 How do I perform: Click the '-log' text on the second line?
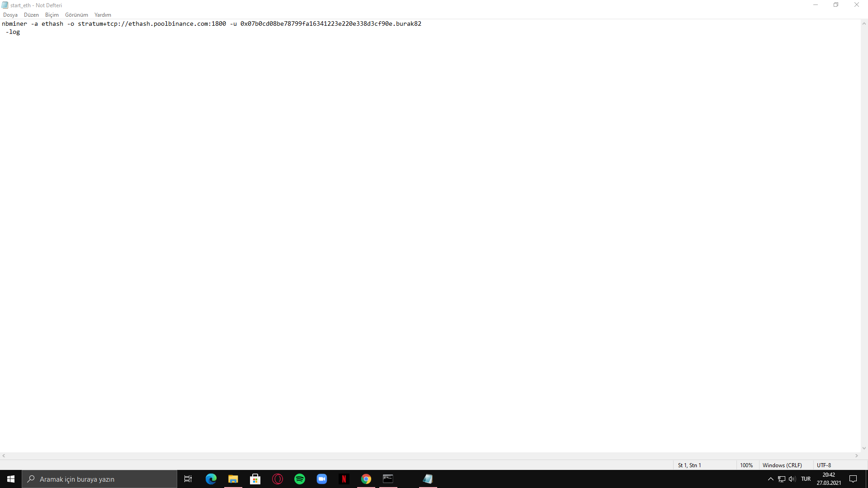pyautogui.click(x=13, y=32)
